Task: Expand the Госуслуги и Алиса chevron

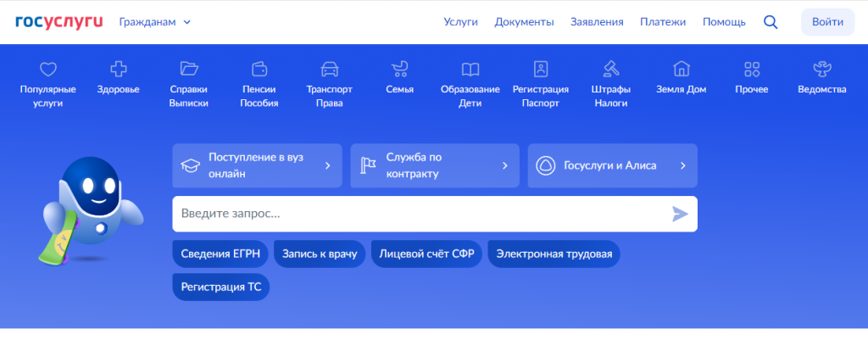Action: point(683,165)
